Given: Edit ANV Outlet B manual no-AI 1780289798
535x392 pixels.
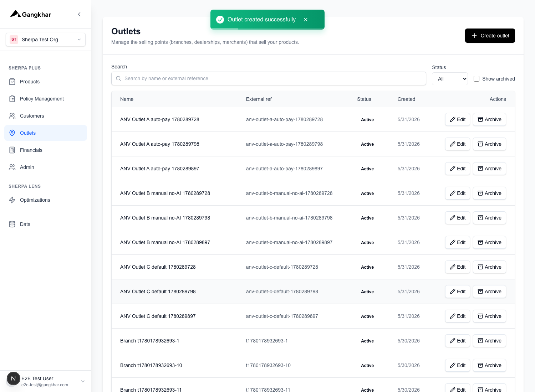Looking at the screenshot, I should (x=458, y=218).
